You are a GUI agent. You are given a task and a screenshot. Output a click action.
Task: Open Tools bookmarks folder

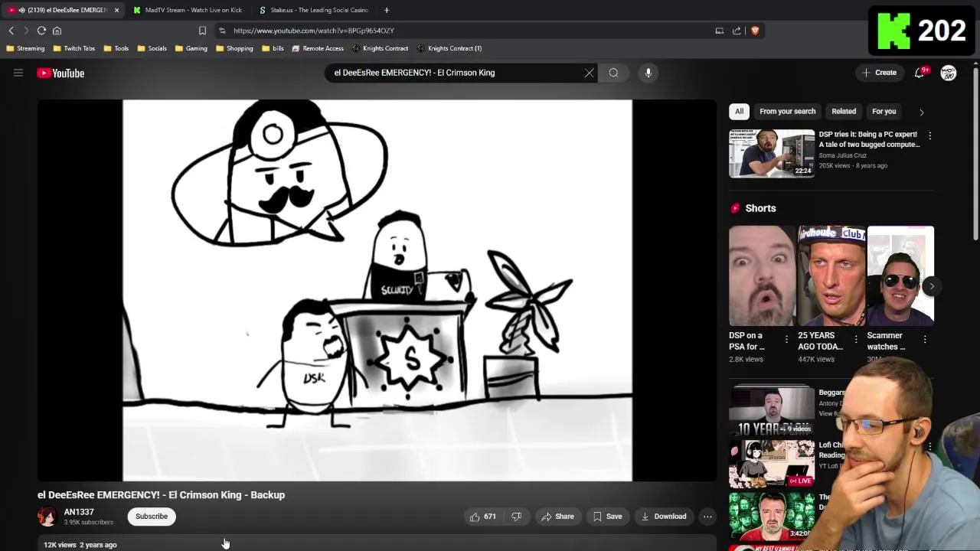coord(116,48)
